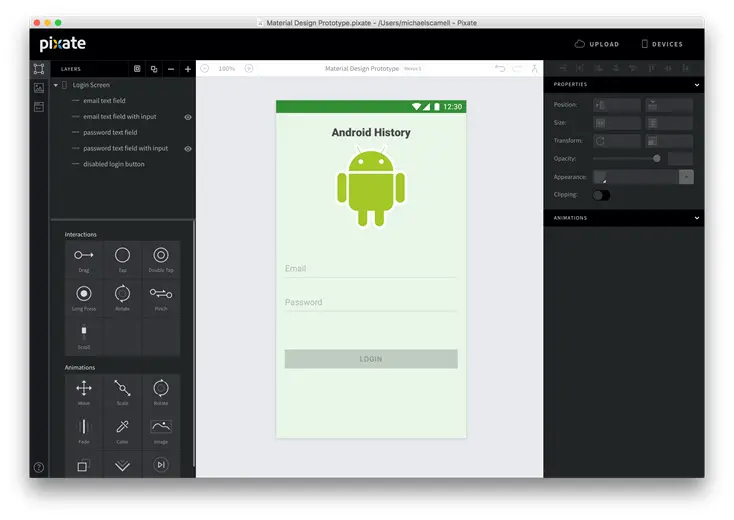This screenshot has height=520, width=734.
Task: Open the layers view in left sidebar
Action: pos(39,69)
